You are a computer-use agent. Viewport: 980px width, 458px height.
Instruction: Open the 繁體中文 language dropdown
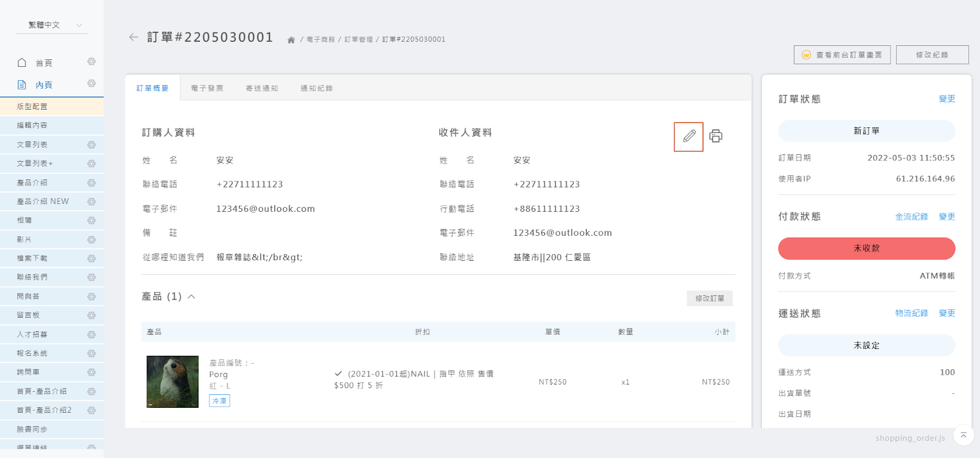[x=53, y=25]
